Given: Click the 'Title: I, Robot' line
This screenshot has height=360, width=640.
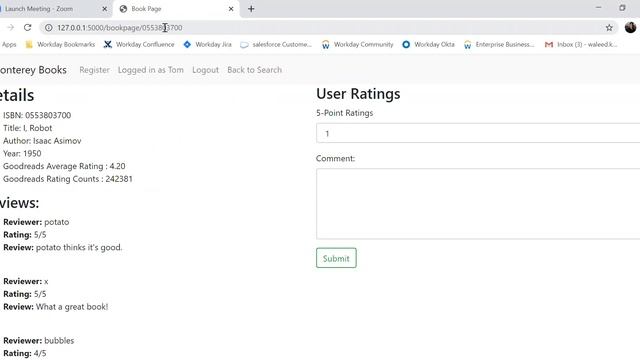Looking at the screenshot, I should point(28,128).
